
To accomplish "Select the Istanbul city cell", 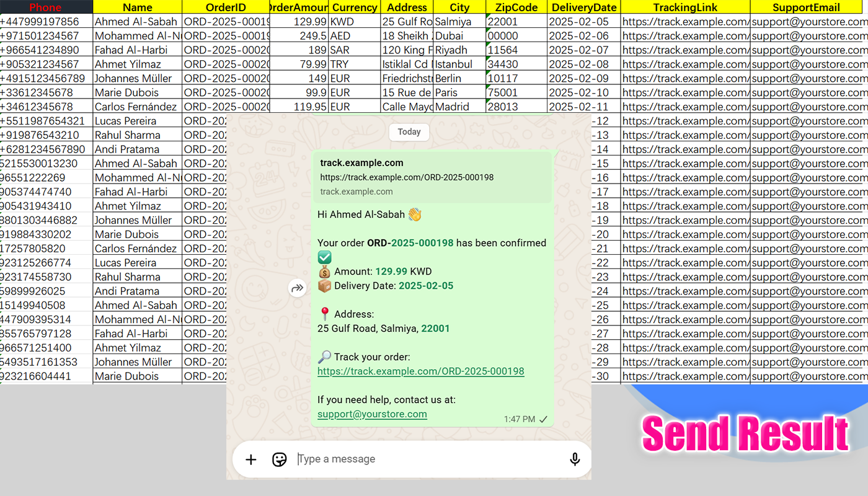I will point(459,64).
